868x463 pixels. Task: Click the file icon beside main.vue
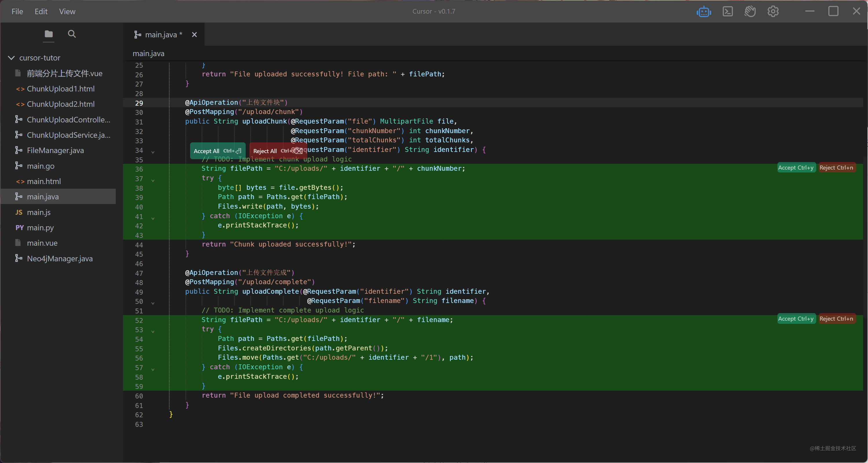coord(18,242)
